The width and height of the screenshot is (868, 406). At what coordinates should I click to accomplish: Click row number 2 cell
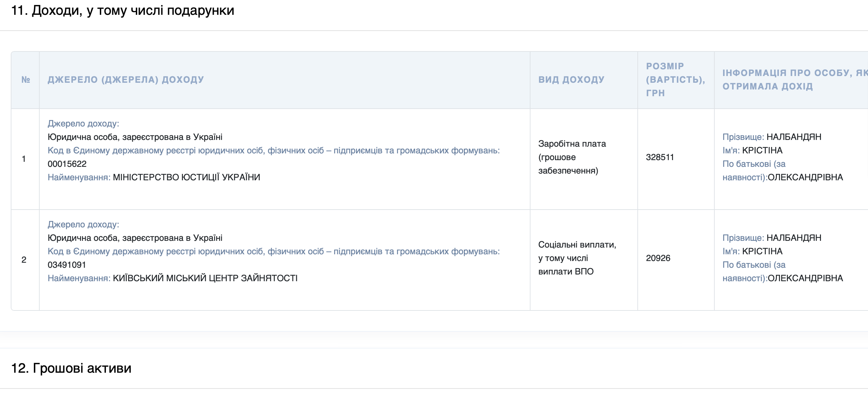click(x=24, y=259)
